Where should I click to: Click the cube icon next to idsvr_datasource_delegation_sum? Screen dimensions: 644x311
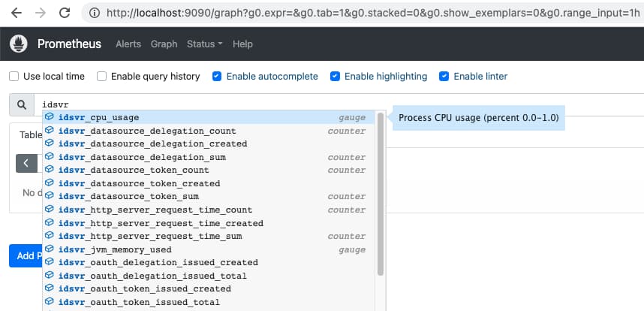(x=50, y=156)
